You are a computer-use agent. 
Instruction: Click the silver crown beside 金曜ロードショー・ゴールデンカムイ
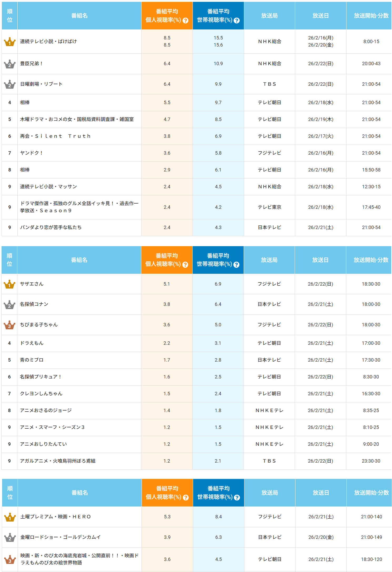pyautogui.click(x=10, y=538)
